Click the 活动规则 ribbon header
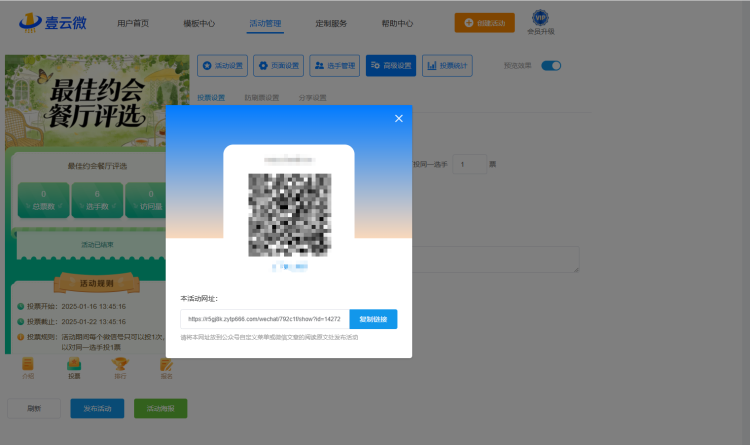Viewport: 750px width, 445px height. [x=97, y=283]
